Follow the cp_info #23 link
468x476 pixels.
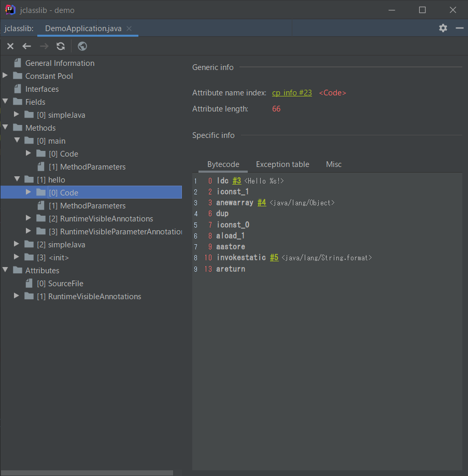[x=292, y=93]
